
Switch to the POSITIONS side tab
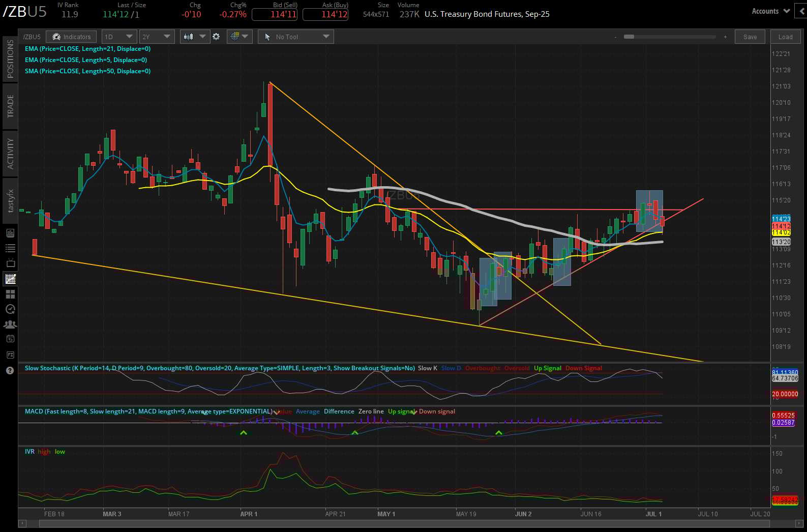coord(10,58)
